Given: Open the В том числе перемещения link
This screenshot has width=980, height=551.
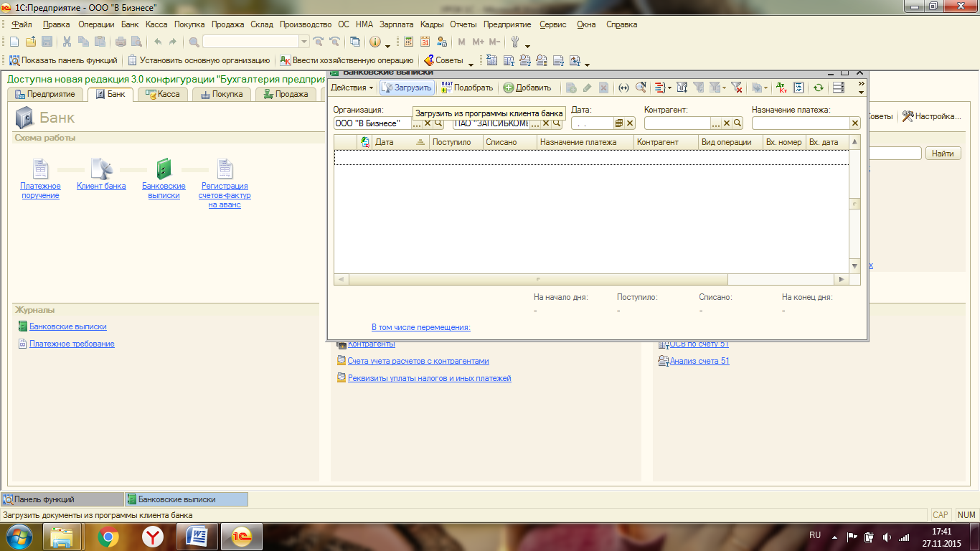Looking at the screenshot, I should (x=420, y=327).
